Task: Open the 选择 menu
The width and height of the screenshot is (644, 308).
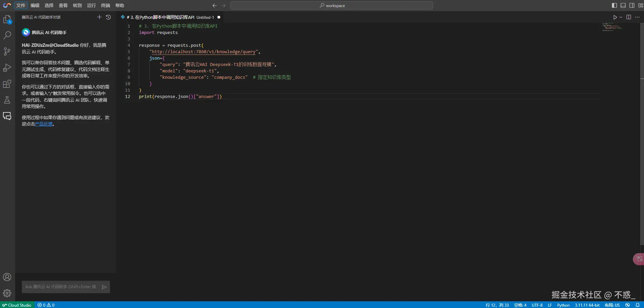Action: coord(49,5)
